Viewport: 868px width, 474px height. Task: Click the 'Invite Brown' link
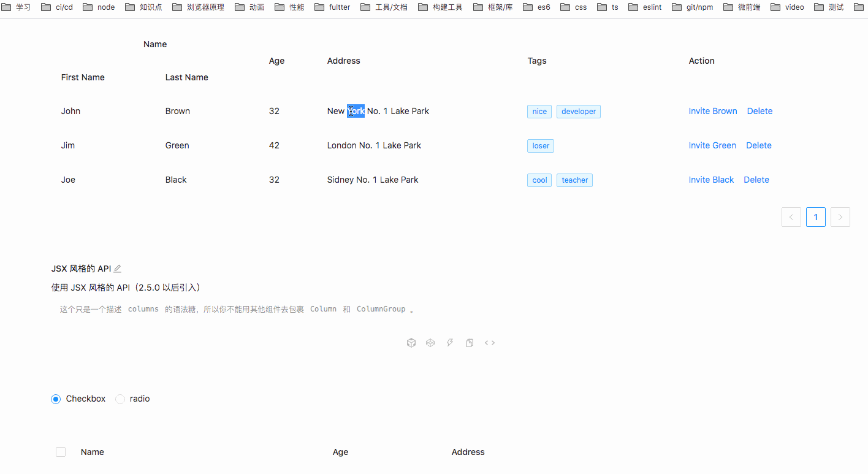[x=713, y=111]
